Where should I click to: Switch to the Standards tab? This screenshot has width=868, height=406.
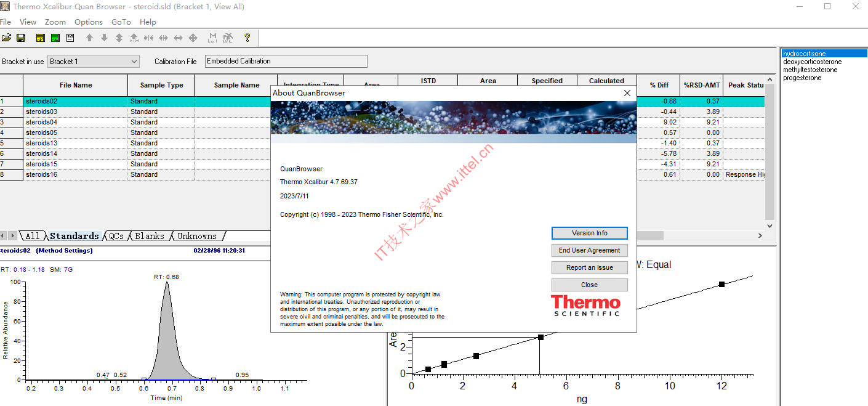coord(74,236)
